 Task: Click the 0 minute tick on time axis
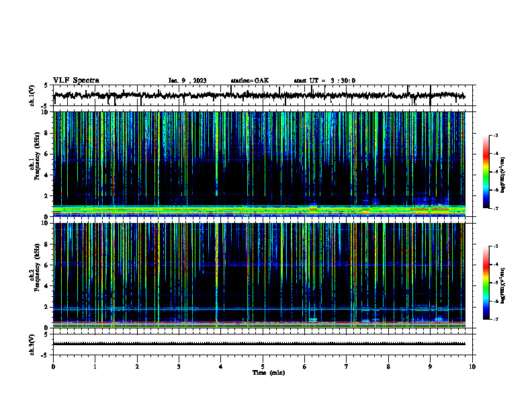[53, 367]
